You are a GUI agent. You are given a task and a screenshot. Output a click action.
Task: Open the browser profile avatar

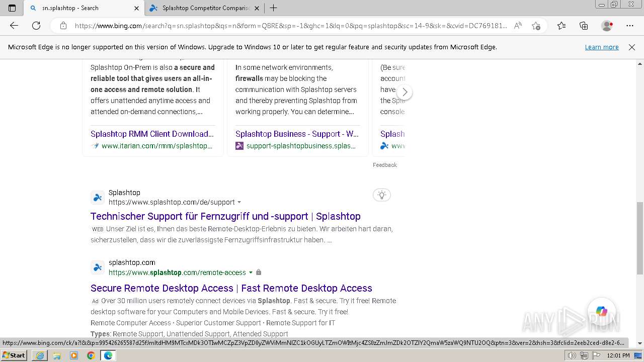click(607, 26)
